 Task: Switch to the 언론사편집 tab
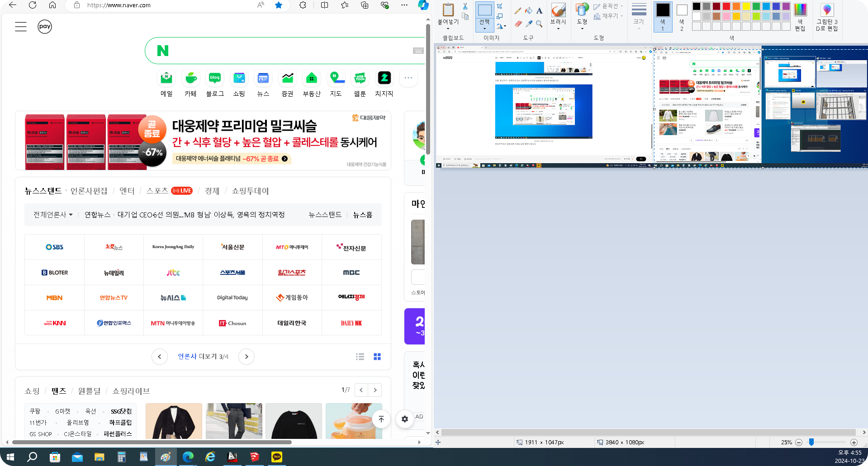click(89, 191)
